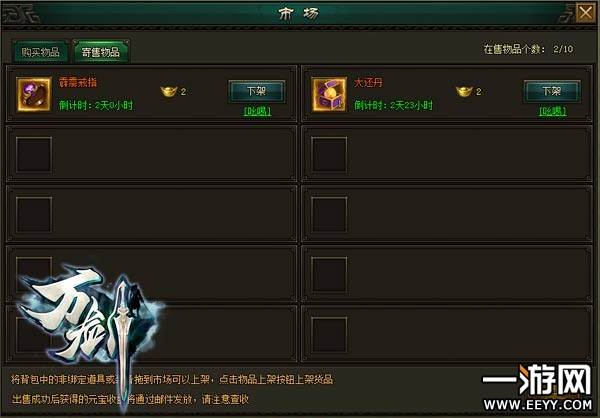This screenshot has height=418, width=600.
Task: Select the empty slot directly below 大还丹
Action: [329, 154]
